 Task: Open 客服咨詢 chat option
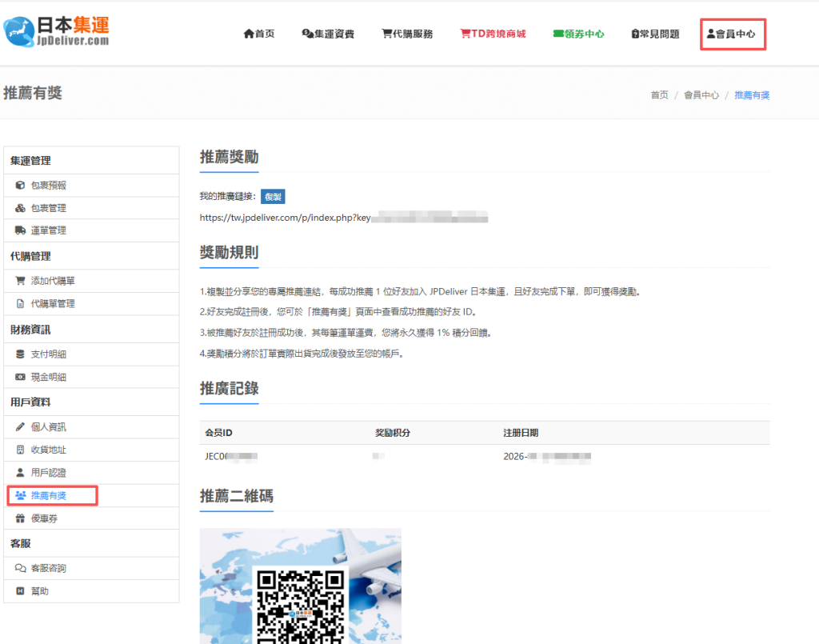(x=48, y=568)
